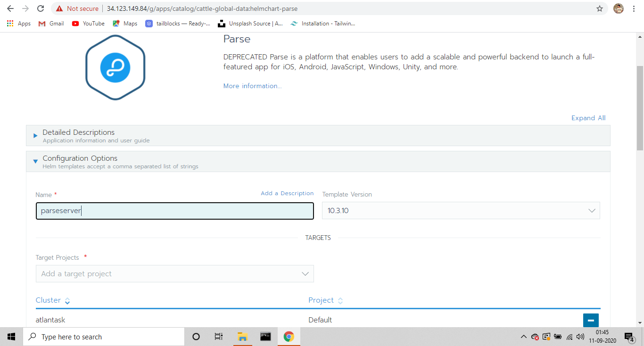Open the Apps bookmark shortcut
644x346 pixels.
click(x=19, y=24)
